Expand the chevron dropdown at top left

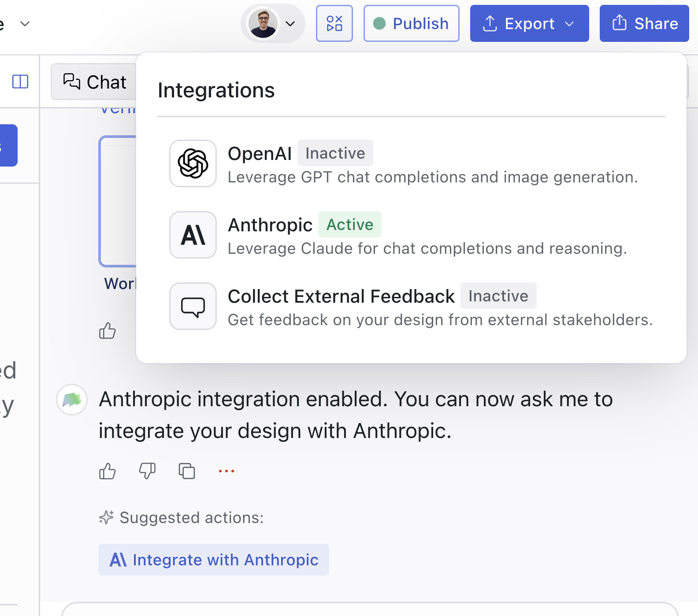click(25, 23)
